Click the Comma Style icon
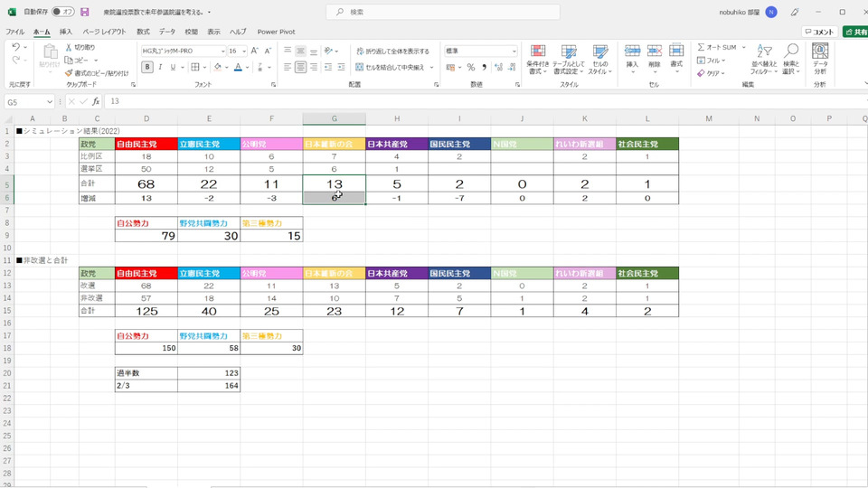The width and height of the screenshot is (868, 488). (484, 67)
